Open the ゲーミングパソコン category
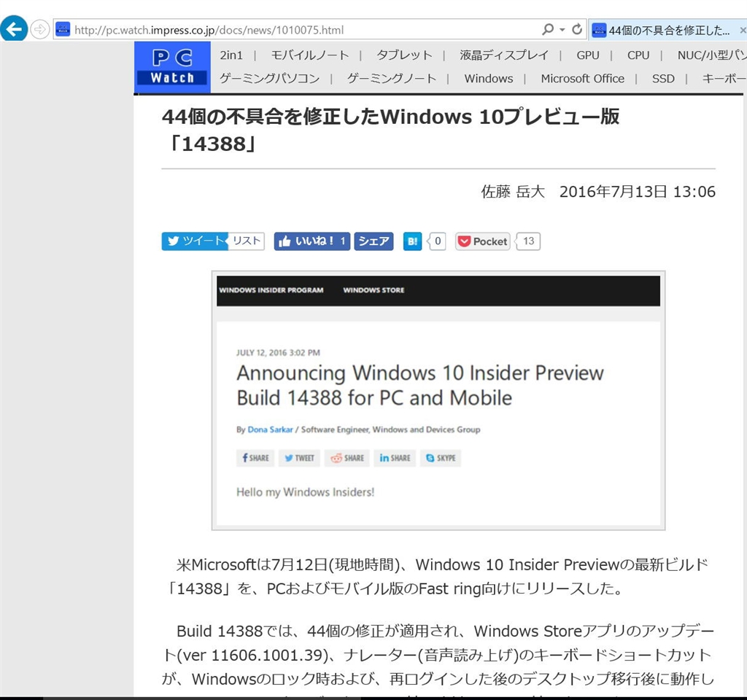This screenshot has width=747, height=700. click(270, 79)
